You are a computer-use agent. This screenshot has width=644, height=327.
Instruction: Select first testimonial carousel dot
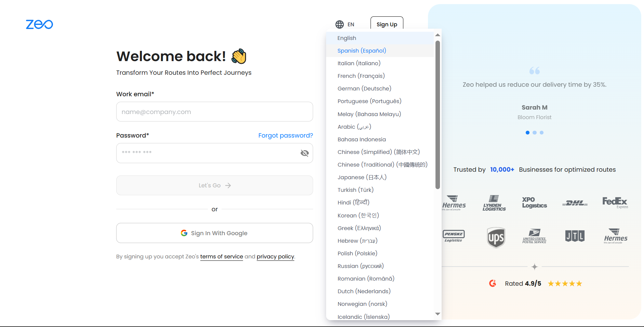(x=527, y=132)
